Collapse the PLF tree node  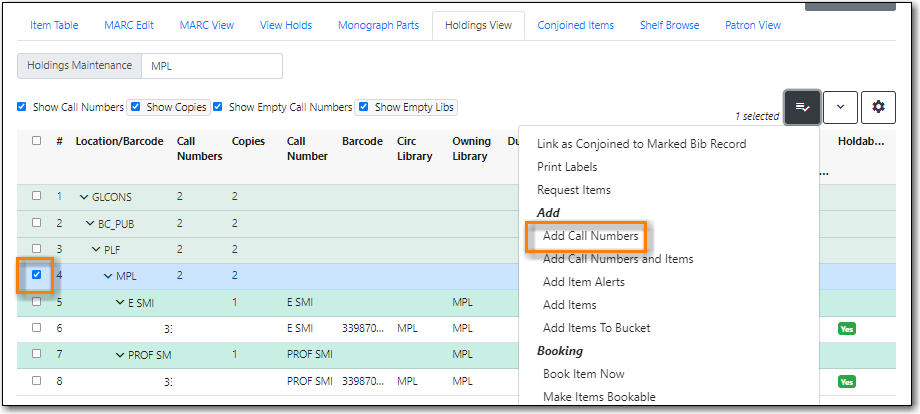click(x=96, y=250)
